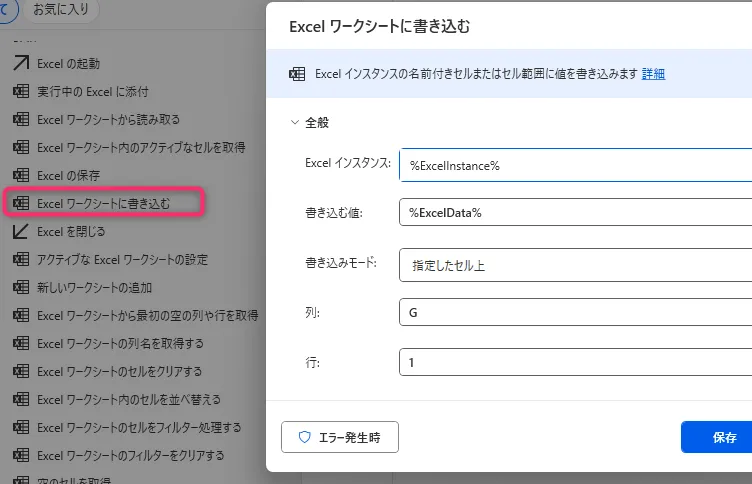The width and height of the screenshot is (752, 484).
Task: Click the Excel ワークシートのセルをクリアする icon
Action: coord(20,371)
